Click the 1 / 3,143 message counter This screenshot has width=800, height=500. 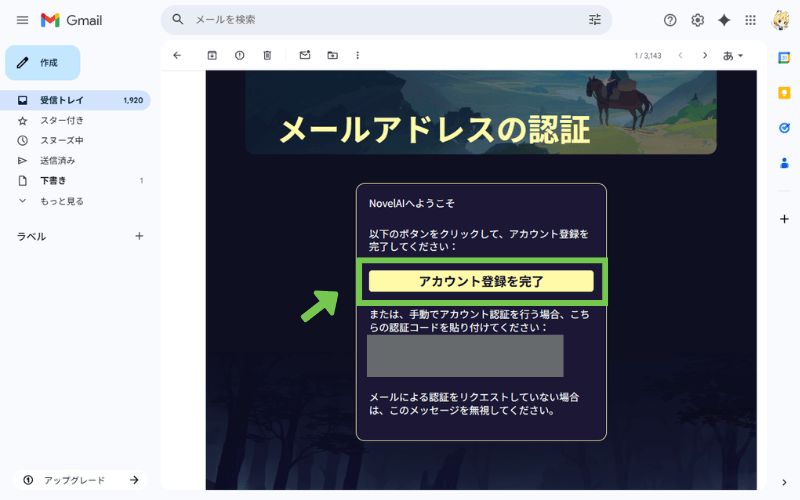(x=647, y=56)
